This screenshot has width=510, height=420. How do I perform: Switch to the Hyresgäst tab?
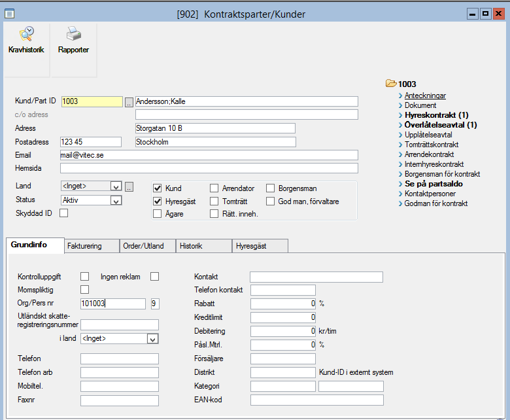tap(260, 246)
